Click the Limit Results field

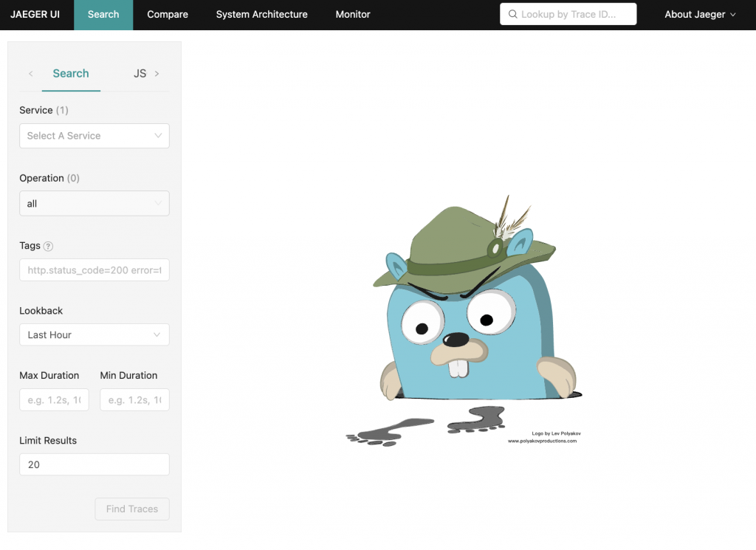click(x=94, y=464)
